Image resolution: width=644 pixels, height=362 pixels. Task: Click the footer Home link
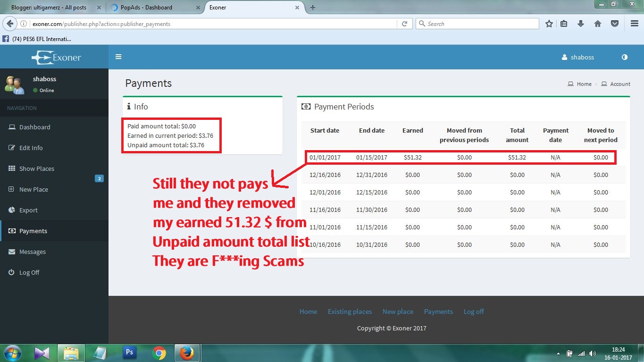pyautogui.click(x=308, y=311)
